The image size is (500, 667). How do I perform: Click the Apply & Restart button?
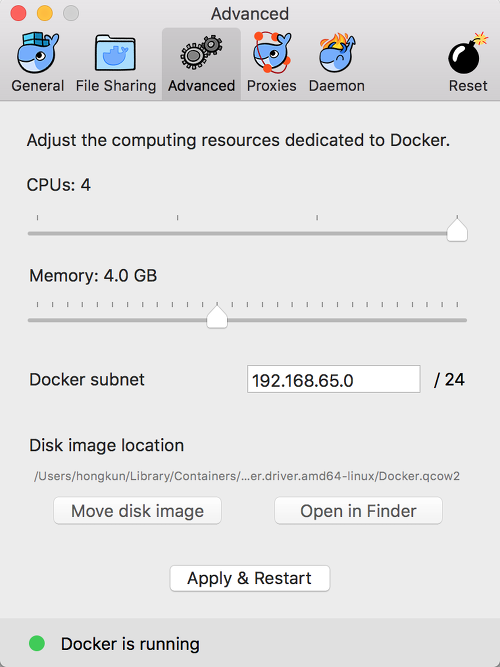click(250, 578)
